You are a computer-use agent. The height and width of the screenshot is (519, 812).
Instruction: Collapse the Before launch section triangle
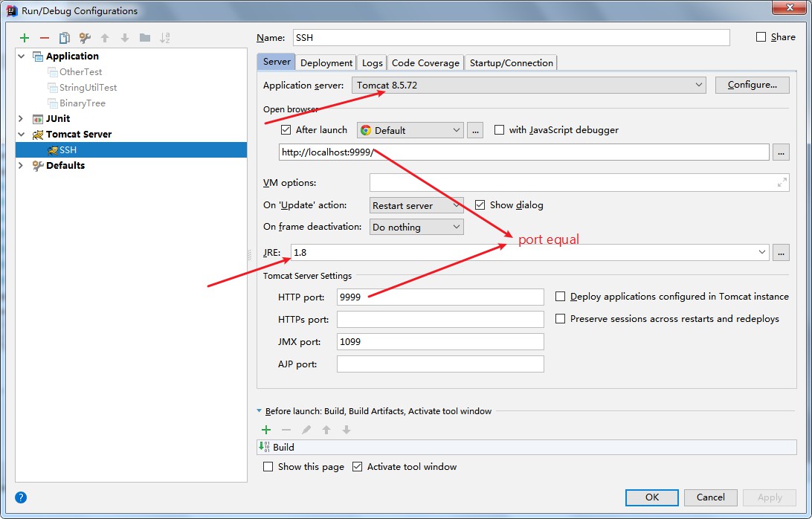tap(259, 411)
